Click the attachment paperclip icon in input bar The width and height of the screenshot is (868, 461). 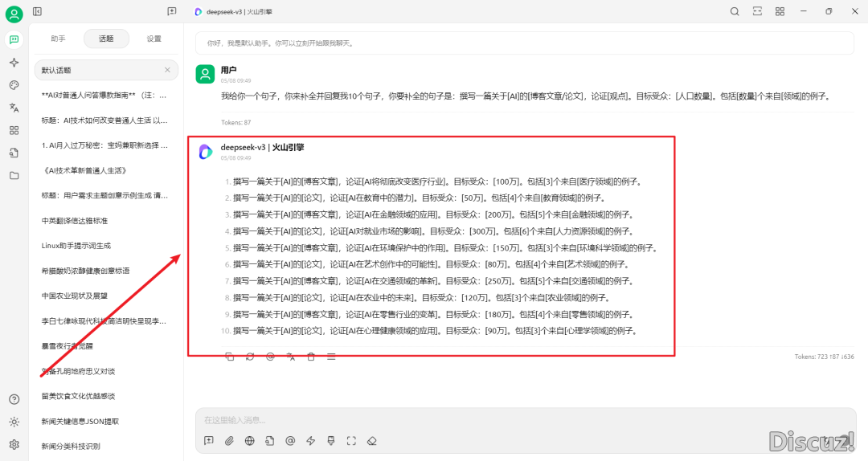[x=229, y=440]
